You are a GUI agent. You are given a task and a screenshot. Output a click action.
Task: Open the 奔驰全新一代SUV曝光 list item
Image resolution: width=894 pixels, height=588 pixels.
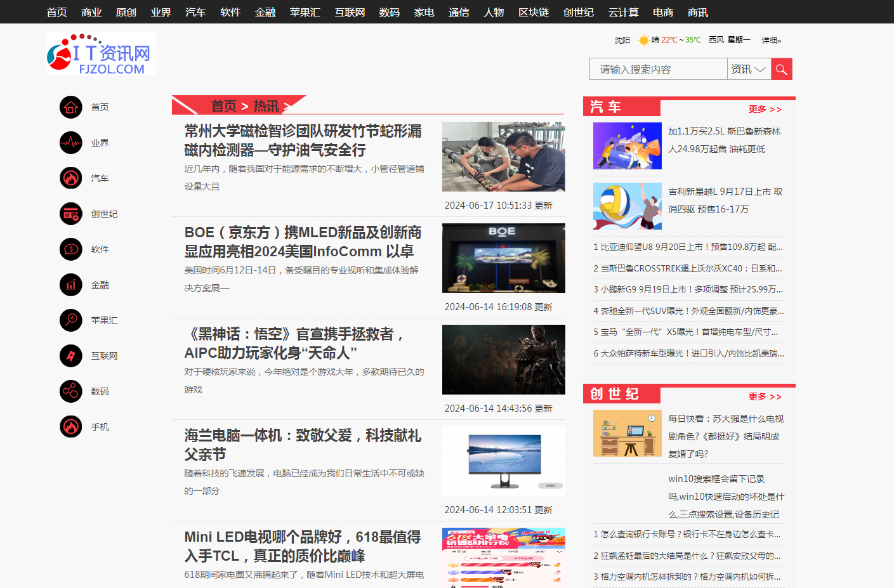(688, 311)
